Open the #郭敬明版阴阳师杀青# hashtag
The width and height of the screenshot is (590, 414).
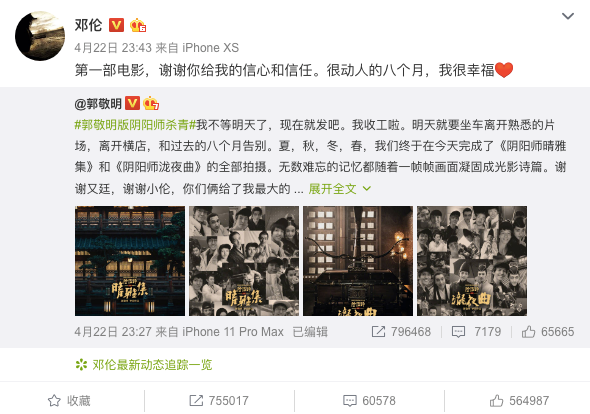pyautogui.click(x=135, y=125)
